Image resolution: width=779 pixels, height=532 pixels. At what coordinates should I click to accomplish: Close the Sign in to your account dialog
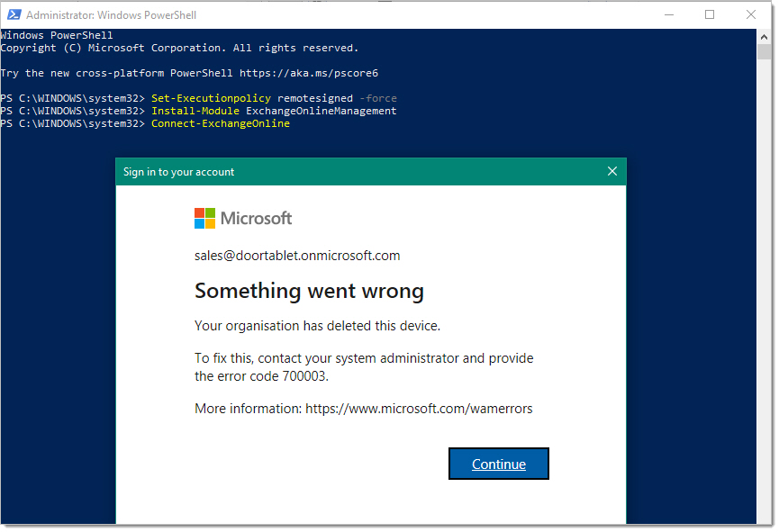612,171
